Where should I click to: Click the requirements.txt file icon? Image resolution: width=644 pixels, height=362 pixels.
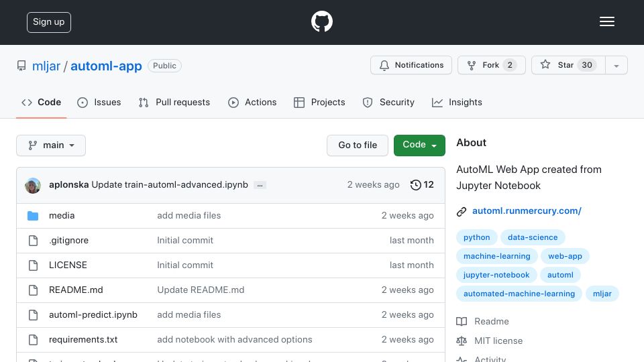coord(34,340)
